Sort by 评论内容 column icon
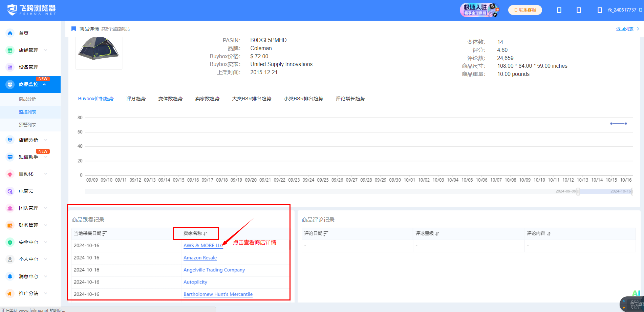This screenshot has width=644, height=312. [x=549, y=233]
